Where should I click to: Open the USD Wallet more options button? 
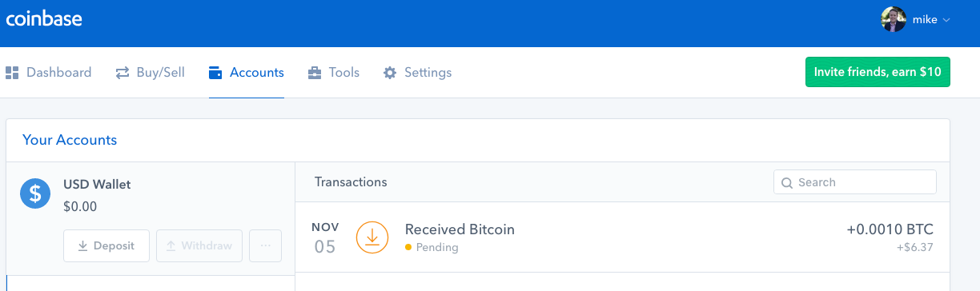(x=266, y=246)
